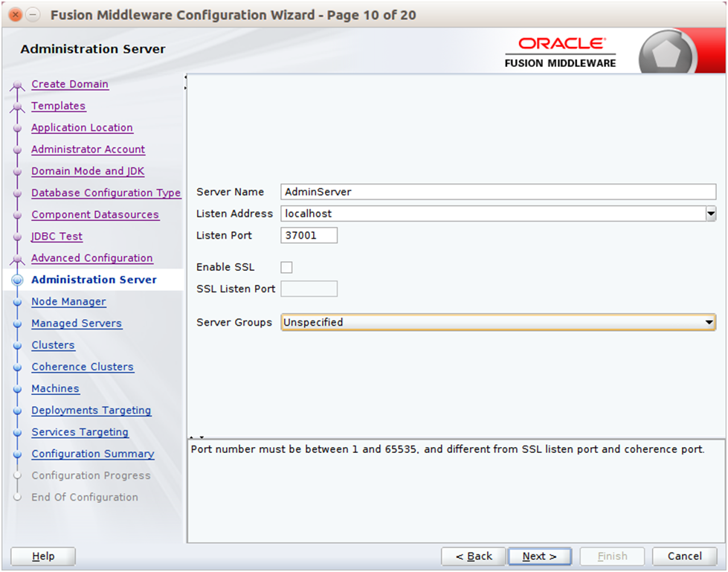
Task: Focus the Listen Port field
Action: [x=309, y=235]
